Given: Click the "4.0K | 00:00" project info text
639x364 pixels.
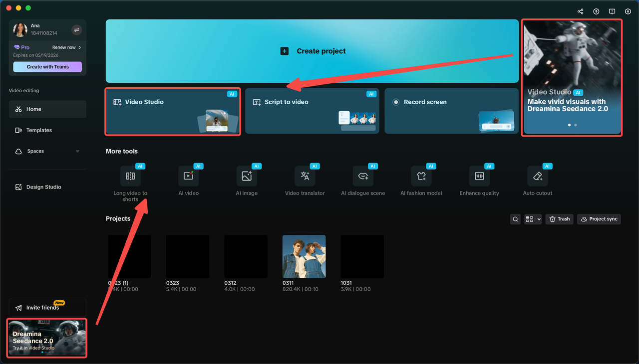Looking at the screenshot, I should click(239, 289).
